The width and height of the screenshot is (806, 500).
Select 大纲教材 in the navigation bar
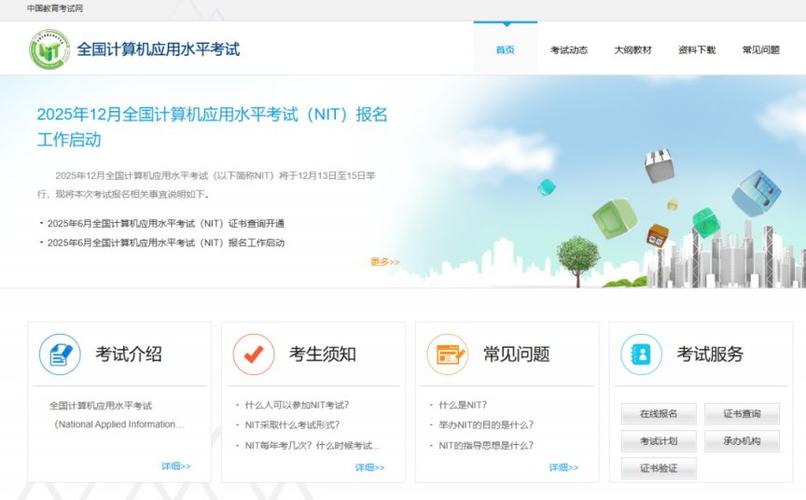(x=633, y=50)
